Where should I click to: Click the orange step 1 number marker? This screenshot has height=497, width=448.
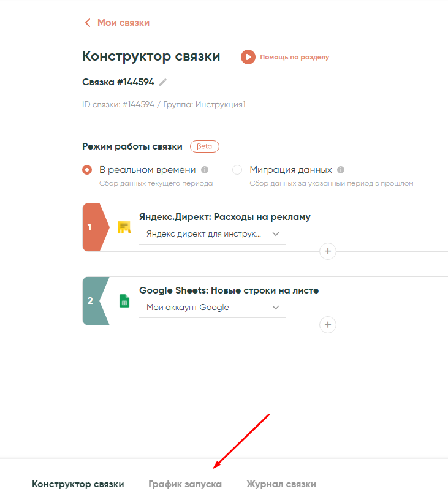tap(92, 227)
